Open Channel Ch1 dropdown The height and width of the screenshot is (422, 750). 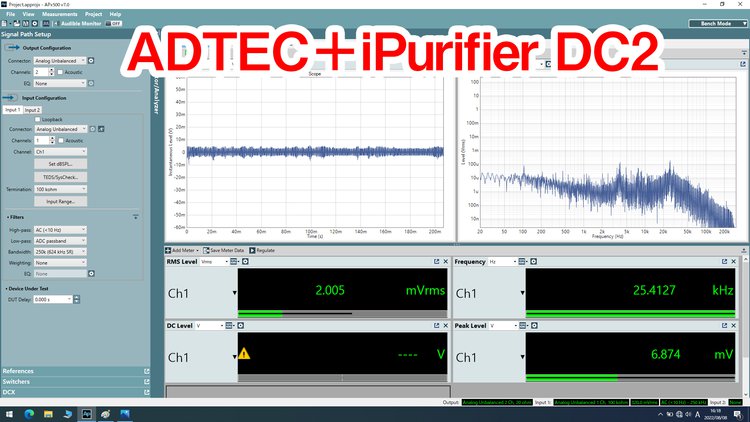coord(61,152)
